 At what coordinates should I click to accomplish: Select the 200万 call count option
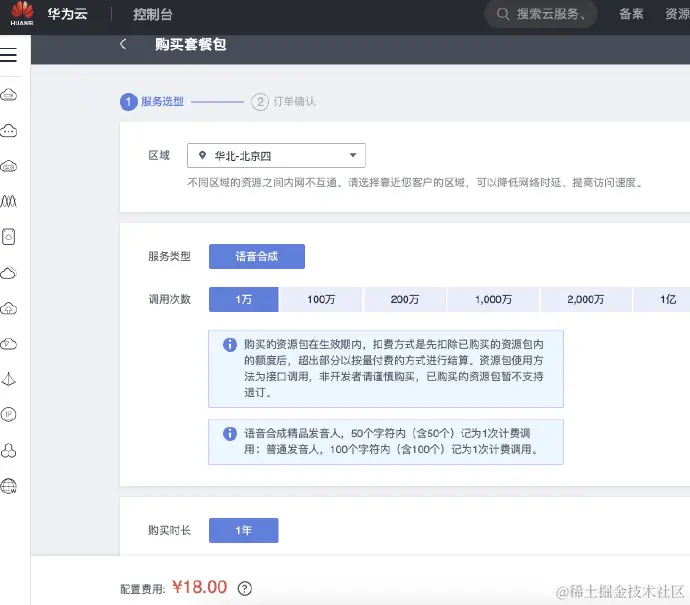[404, 300]
